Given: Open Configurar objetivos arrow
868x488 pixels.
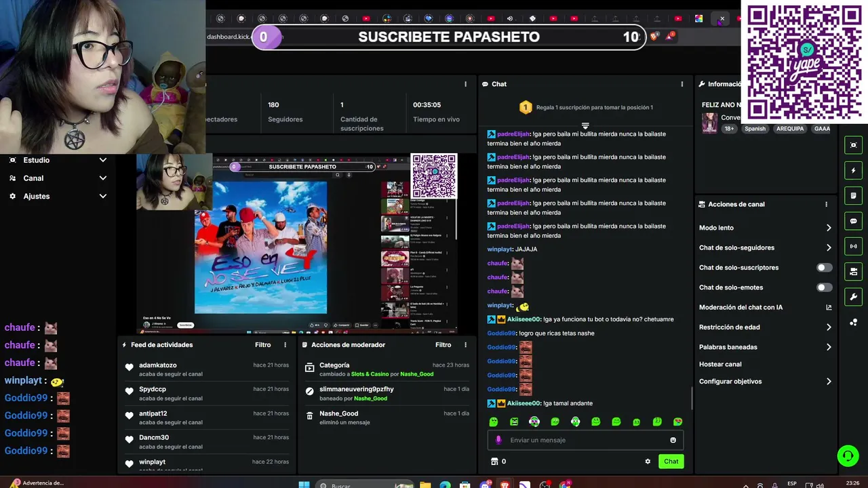Looking at the screenshot, I should pos(829,382).
